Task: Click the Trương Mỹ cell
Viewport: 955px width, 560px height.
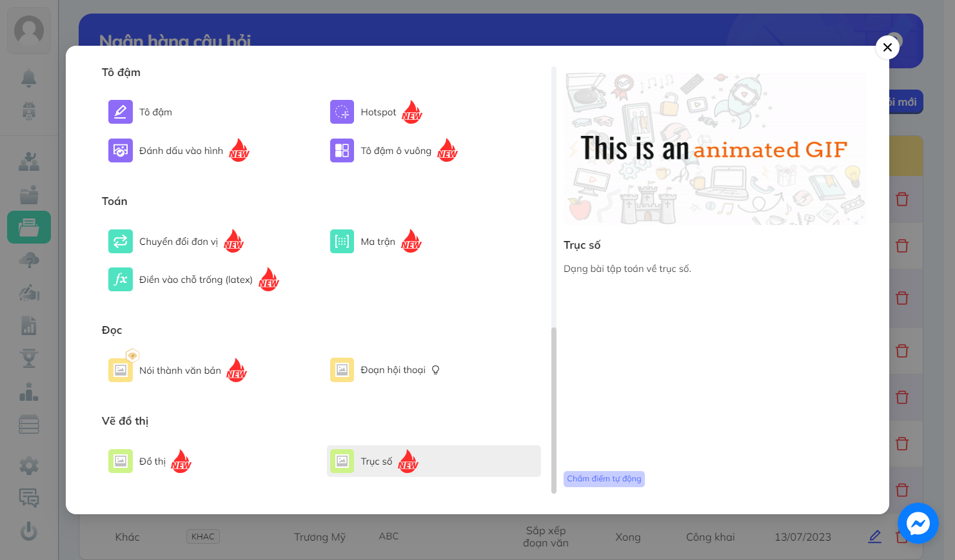Action: [320, 537]
